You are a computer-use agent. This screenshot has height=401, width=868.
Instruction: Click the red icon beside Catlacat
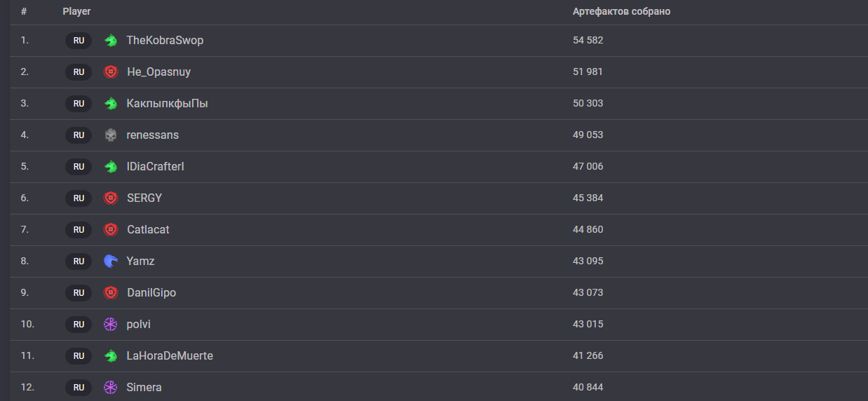coord(110,230)
